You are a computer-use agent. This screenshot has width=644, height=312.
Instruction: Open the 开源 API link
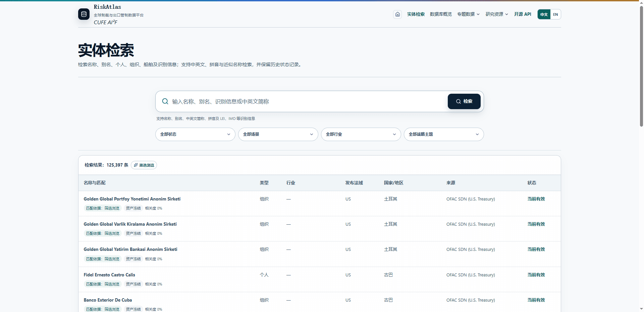(523, 14)
